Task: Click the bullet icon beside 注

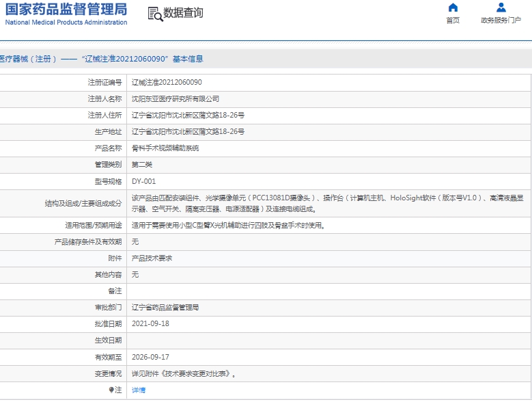Action: 111,390
